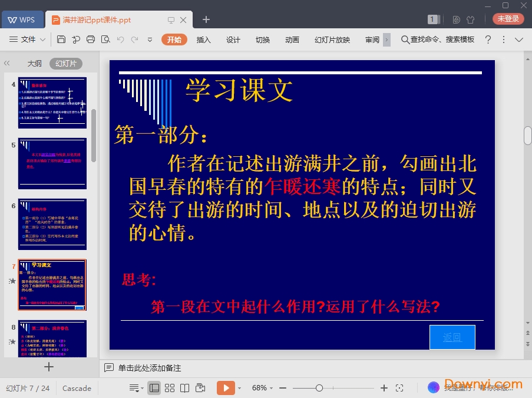The height and width of the screenshot is (398, 532).
Task: Open the 审阅 ribbon tab
Action: (x=372, y=40)
